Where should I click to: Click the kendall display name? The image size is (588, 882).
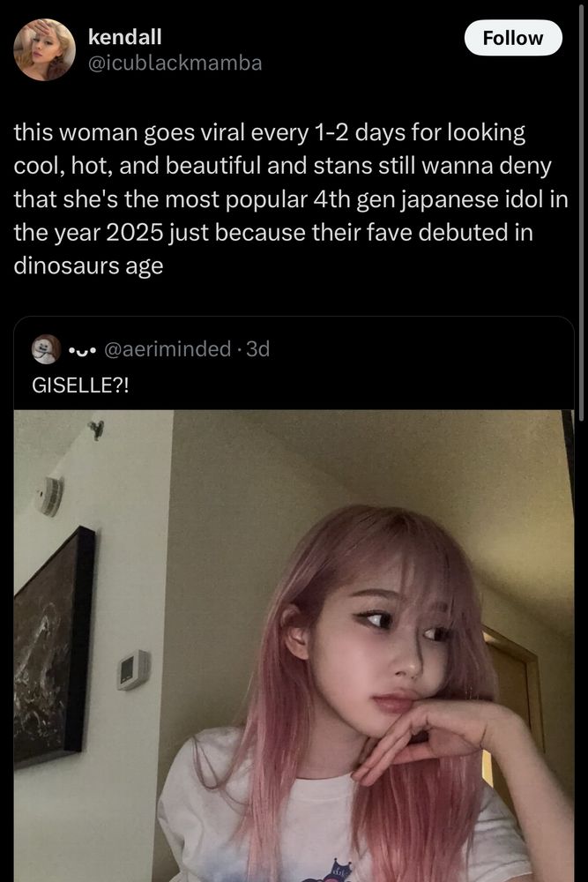point(125,36)
